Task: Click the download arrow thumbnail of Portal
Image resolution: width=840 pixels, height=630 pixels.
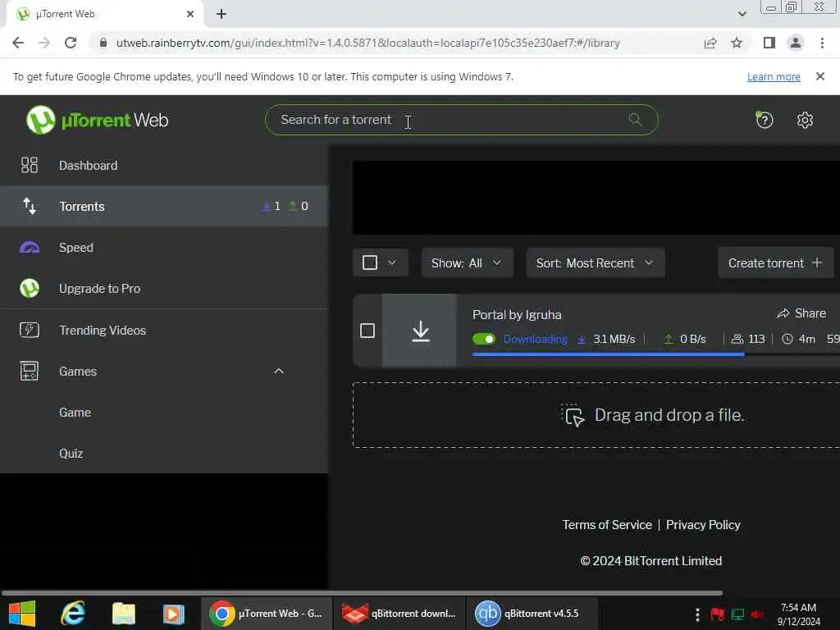Action: 421,331
